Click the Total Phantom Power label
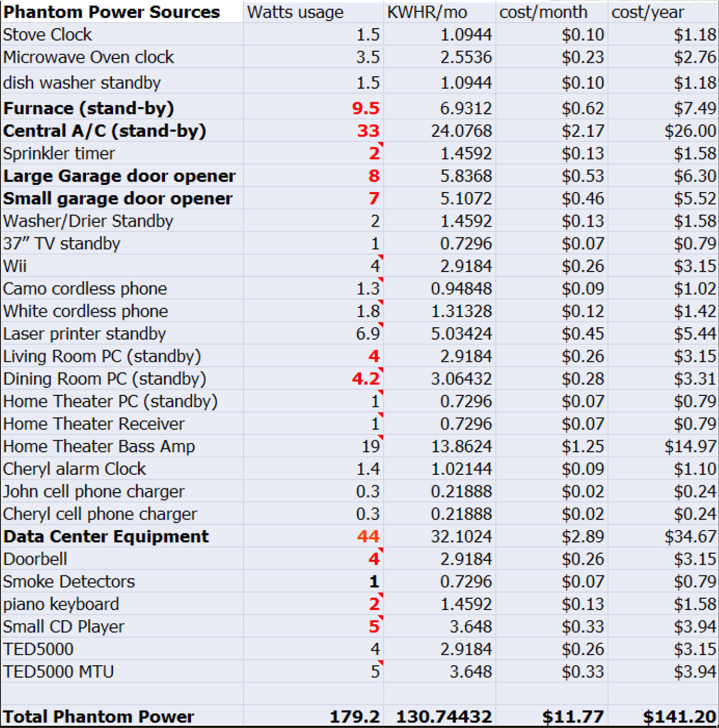 (98, 717)
